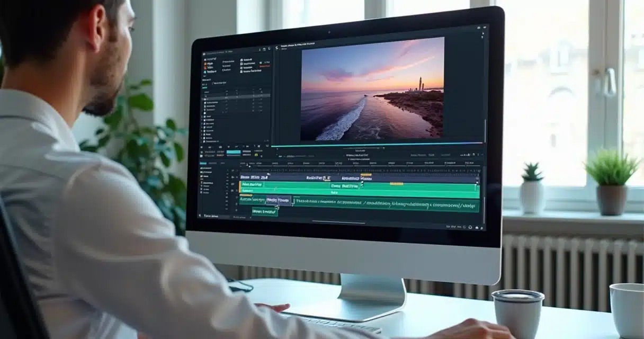Toggle the track control for the bright green track
Viewport: 644px width, 339px height.
point(233,185)
